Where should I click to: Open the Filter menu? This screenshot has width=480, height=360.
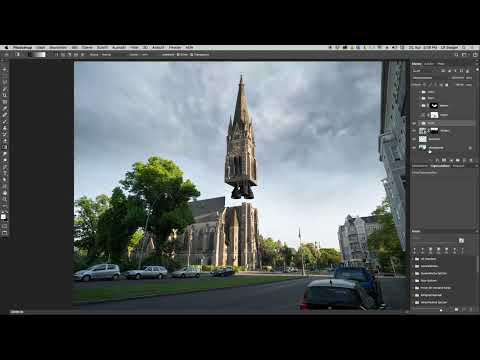point(134,48)
